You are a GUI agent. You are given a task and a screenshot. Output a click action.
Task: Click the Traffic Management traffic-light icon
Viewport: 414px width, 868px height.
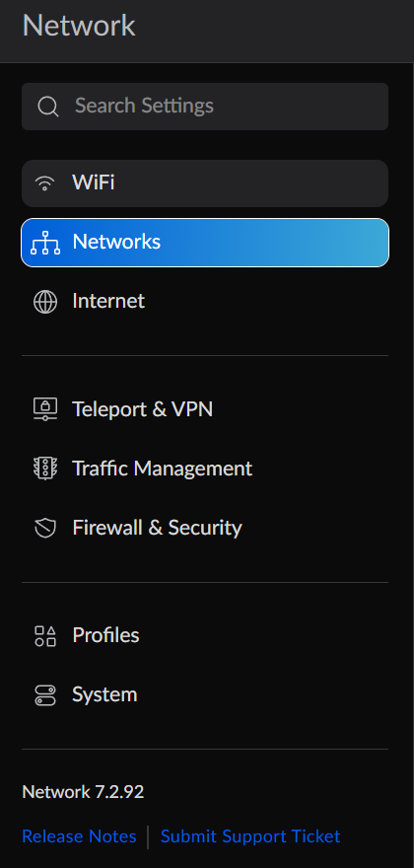point(44,469)
